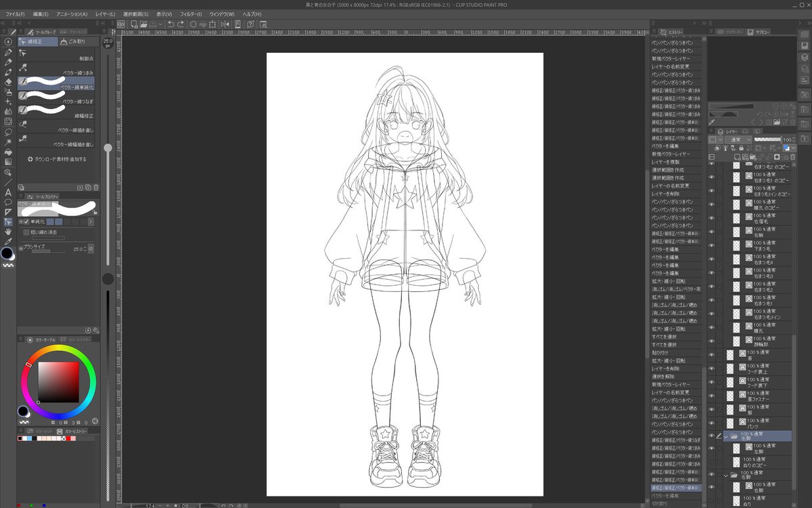Viewport: 812px width, 508px height.
Task: Select the Eyedropper tool in toolbar
Action: 8,241
